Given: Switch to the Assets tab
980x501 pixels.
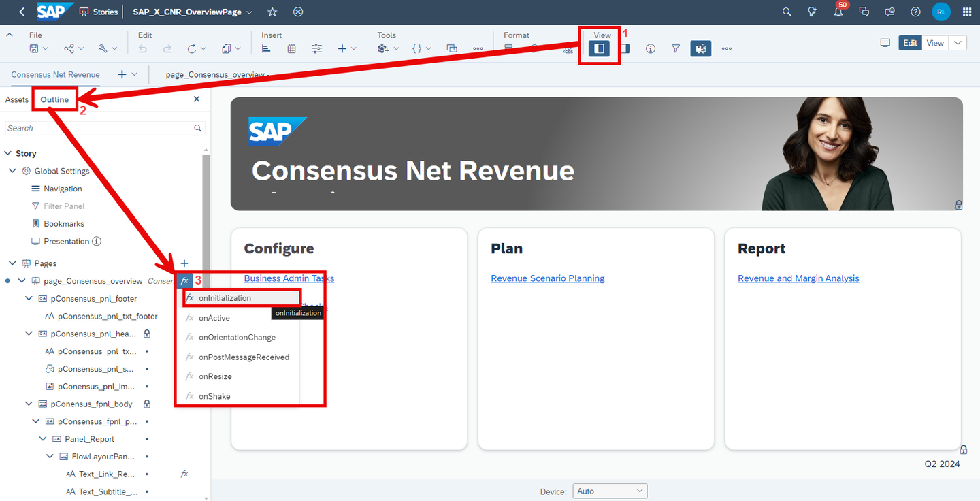Looking at the screenshot, I should point(17,99).
